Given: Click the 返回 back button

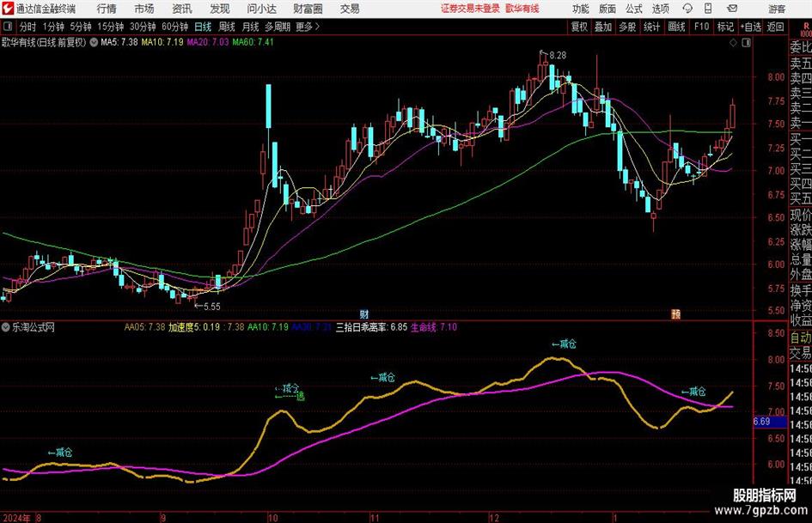Looking at the screenshot, I should pyautogui.click(x=775, y=27).
